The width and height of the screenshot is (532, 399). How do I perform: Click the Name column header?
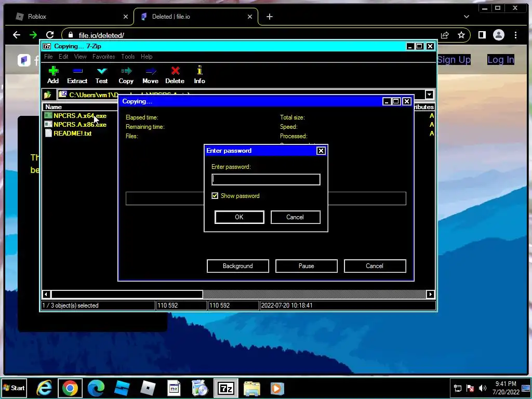coord(54,107)
